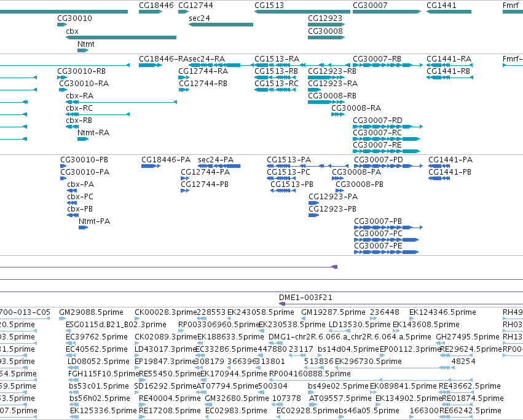The width and height of the screenshot is (523, 420).
Task: Click the CG18446 gene label
Action: click(156, 6)
